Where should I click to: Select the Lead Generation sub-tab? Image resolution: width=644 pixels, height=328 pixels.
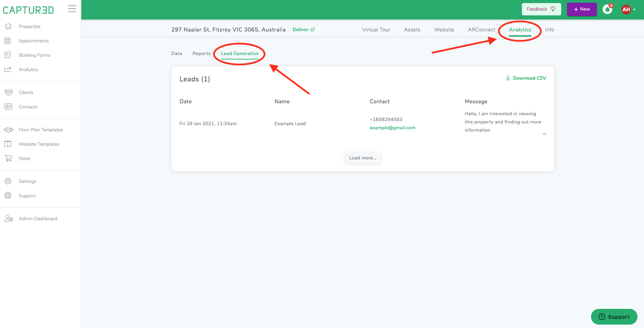240,53
